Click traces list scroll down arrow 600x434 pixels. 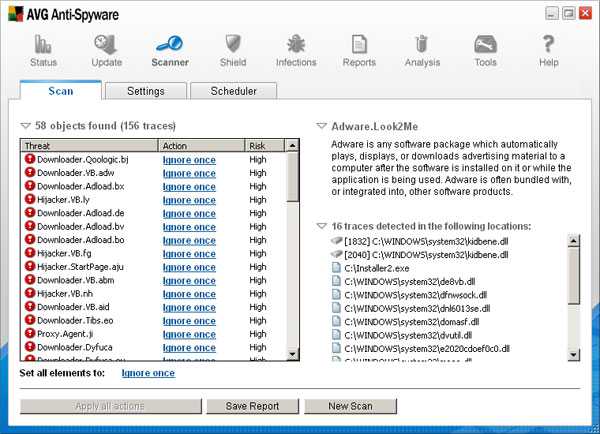pos(574,355)
